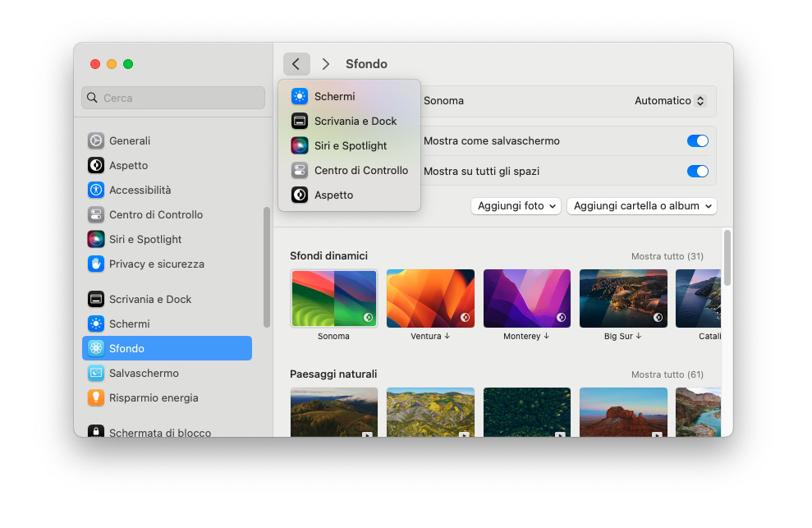This screenshot has height=528, width=812.
Task: Open Accessibilità via its sidebar icon
Action: 96,190
